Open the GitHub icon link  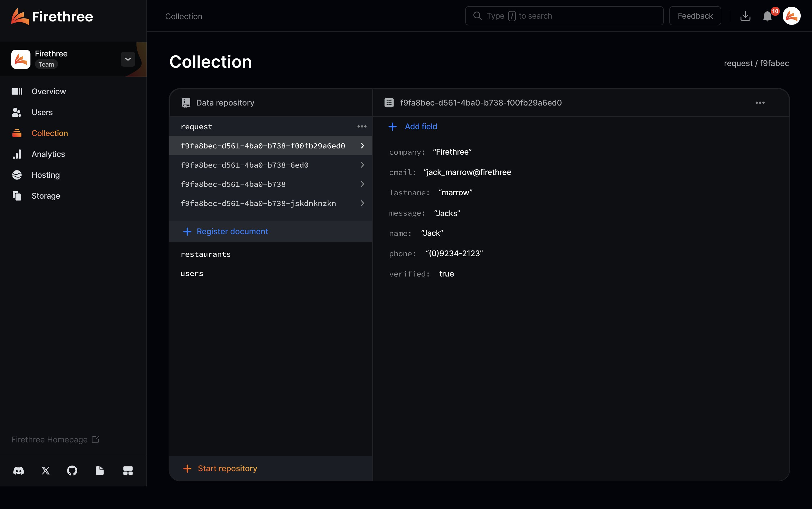click(72, 471)
